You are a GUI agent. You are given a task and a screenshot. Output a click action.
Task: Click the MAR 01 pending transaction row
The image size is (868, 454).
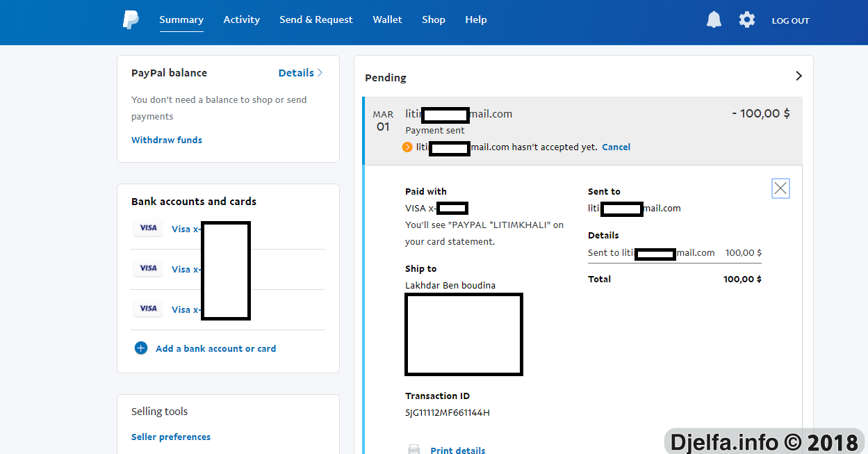click(x=582, y=131)
